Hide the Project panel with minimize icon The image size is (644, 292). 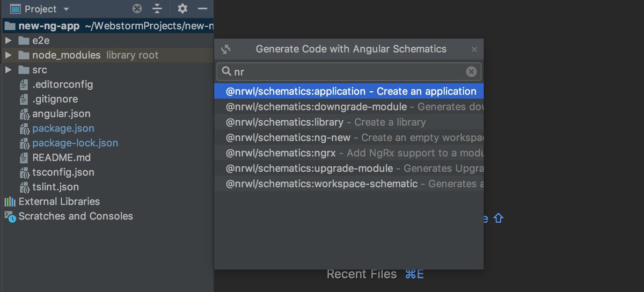(x=202, y=9)
